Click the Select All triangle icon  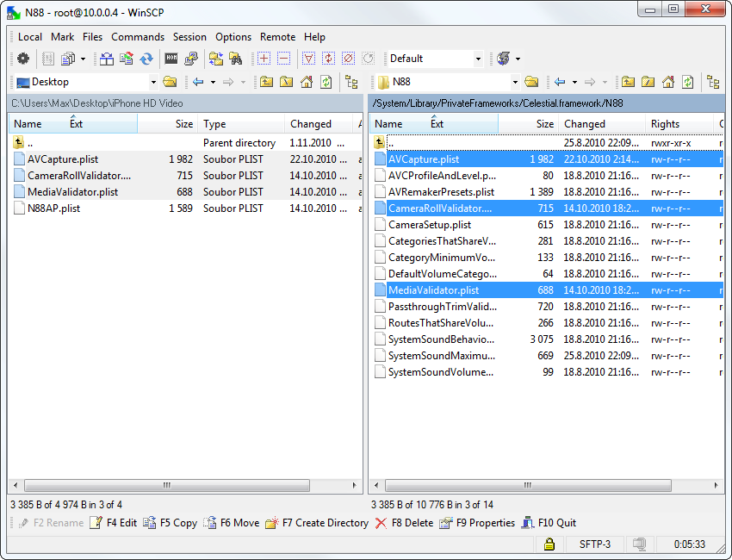(x=308, y=59)
